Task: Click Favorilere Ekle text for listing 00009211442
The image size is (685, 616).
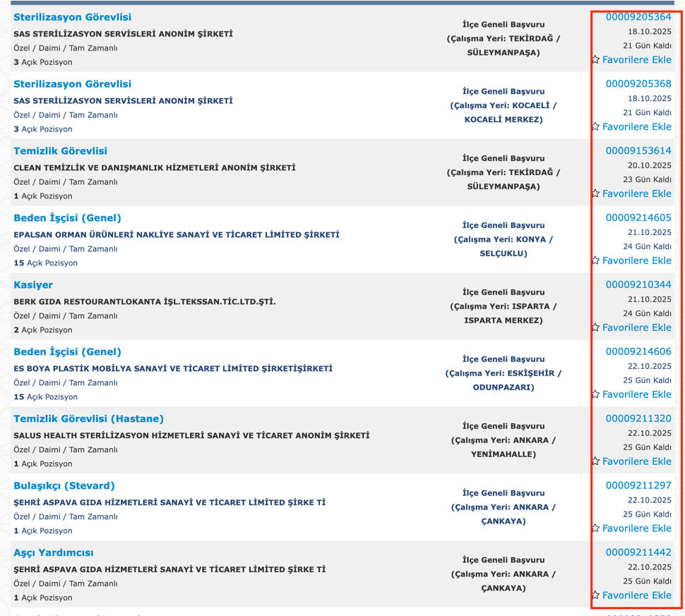Action: (x=636, y=595)
